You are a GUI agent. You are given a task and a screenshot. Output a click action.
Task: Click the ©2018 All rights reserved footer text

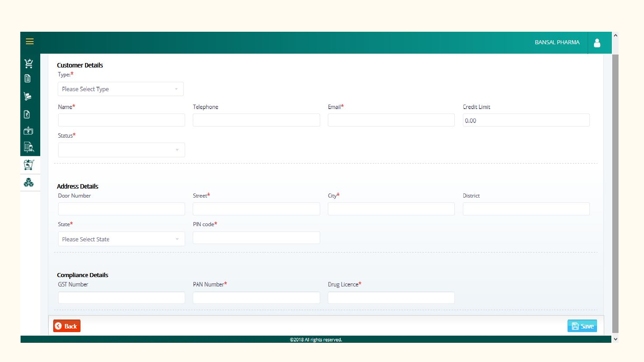[x=316, y=340]
